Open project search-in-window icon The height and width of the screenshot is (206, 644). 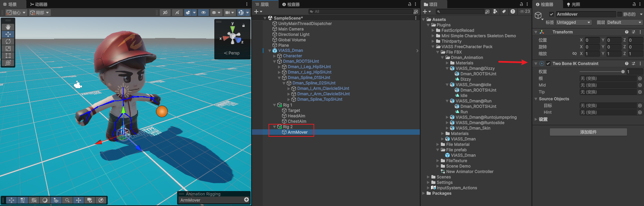click(x=487, y=12)
